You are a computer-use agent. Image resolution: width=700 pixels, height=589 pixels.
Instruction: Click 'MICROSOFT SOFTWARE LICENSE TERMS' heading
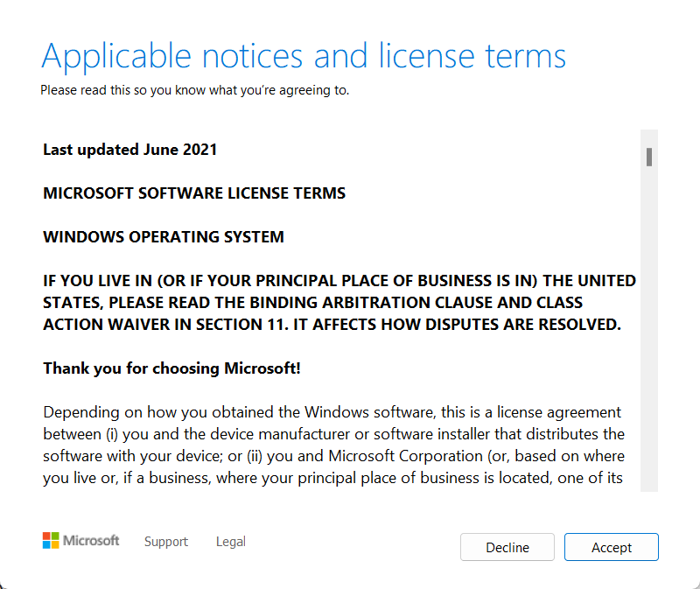(x=194, y=193)
